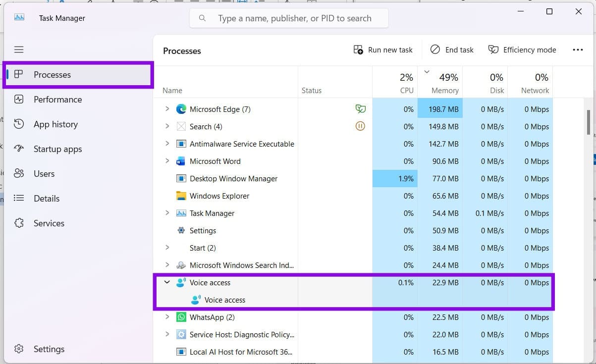
Task: Maximize the Task Manager window
Action: click(549, 11)
